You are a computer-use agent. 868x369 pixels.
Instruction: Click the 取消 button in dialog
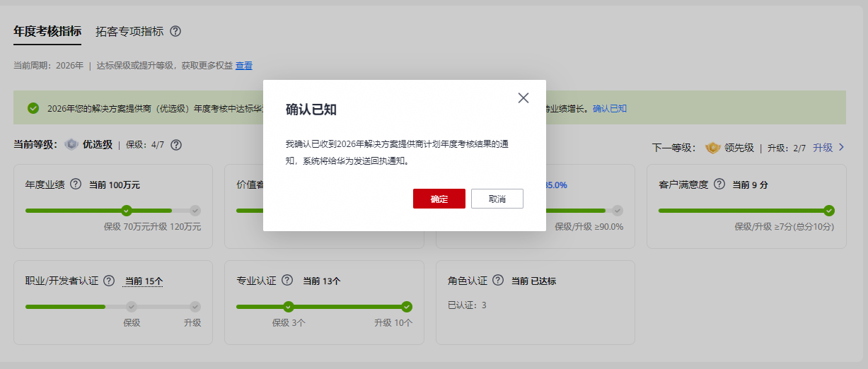(x=497, y=199)
